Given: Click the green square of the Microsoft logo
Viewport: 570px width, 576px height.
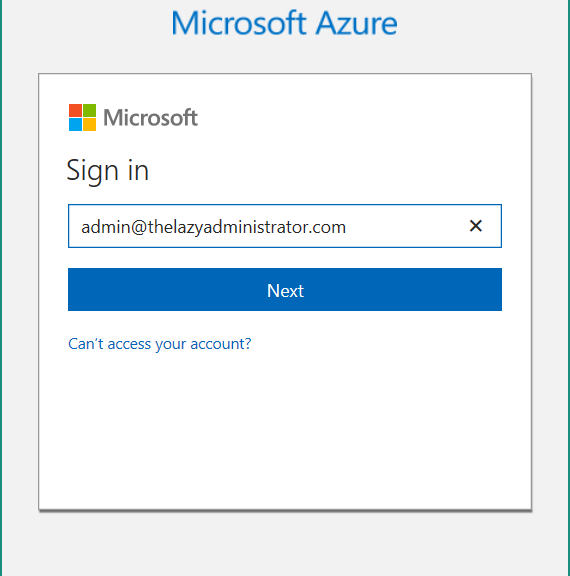Looking at the screenshot, I should (90, 110).
